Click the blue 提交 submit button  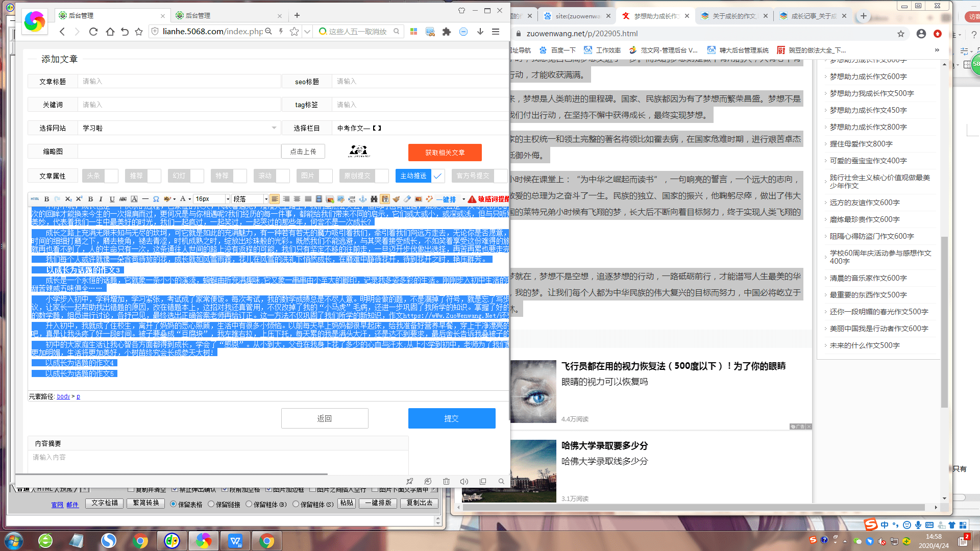tap(451, 418)
